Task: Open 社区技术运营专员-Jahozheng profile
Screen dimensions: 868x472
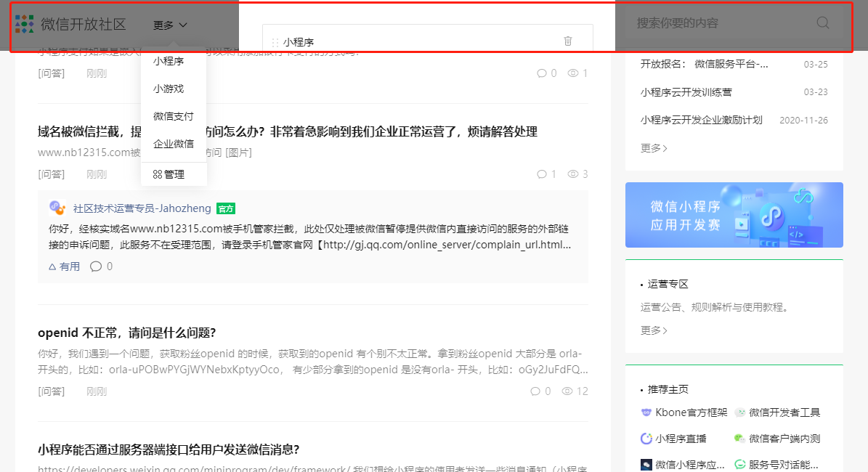Action: click(142, 208)
